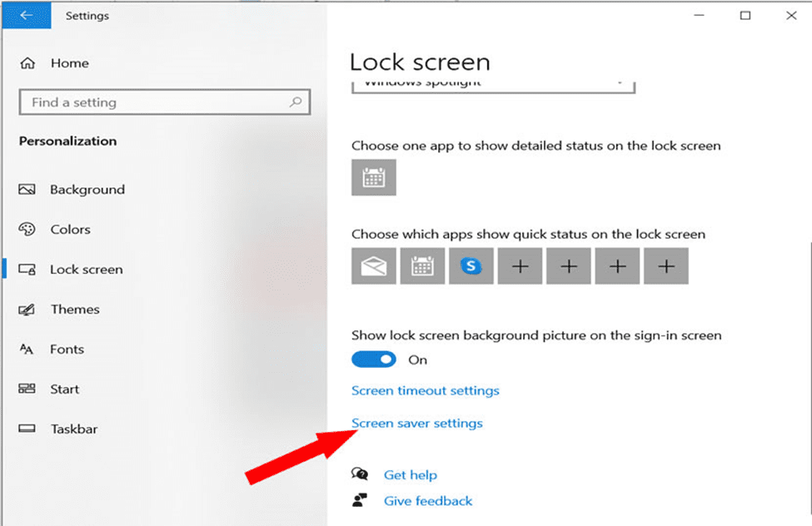812x526 pixels.
Task: Click the Find a setting search box
Action: click(154, 102)
